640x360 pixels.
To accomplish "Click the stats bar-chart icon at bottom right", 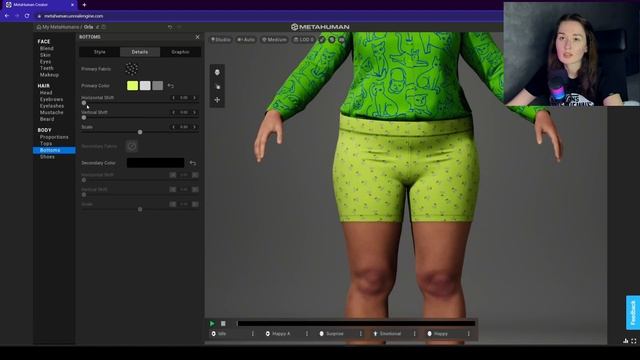I will (626, 340).
